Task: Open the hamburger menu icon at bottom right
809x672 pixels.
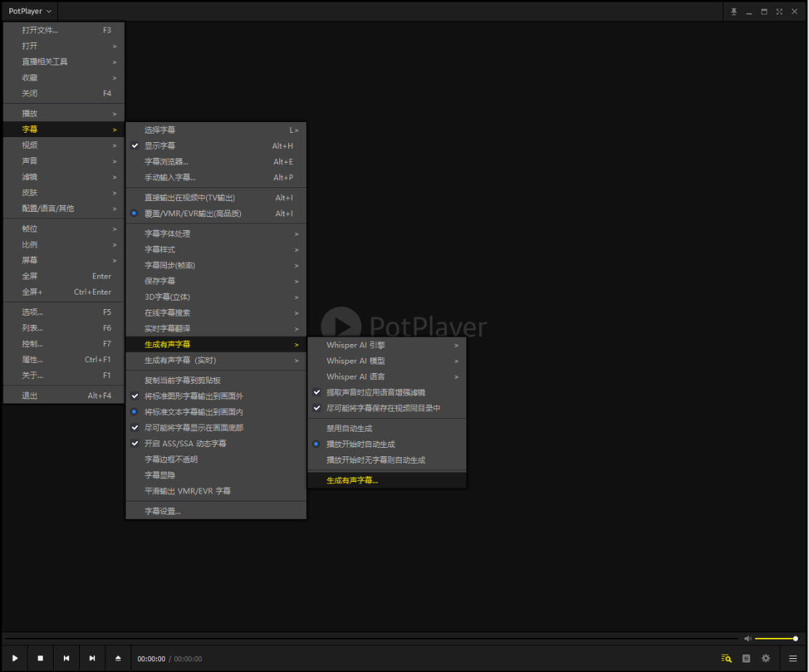Action: [x=793, y=658]
